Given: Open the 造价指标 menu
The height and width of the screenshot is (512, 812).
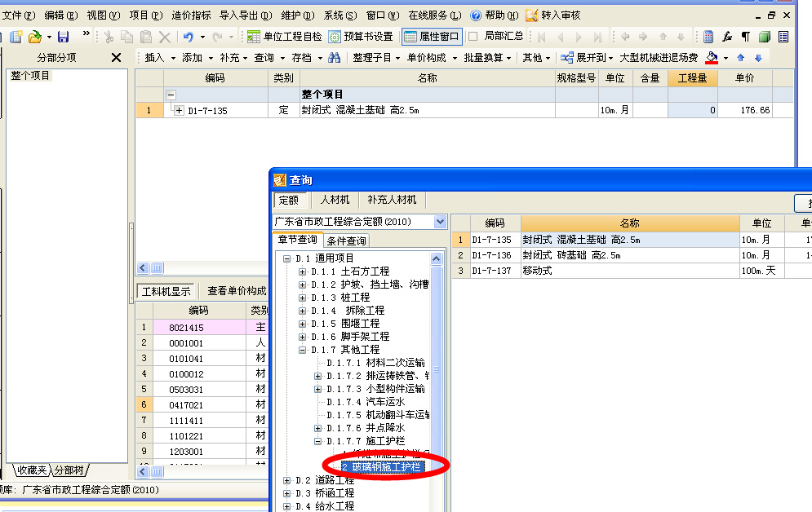Looking at the screenshot, I should 191,15.
